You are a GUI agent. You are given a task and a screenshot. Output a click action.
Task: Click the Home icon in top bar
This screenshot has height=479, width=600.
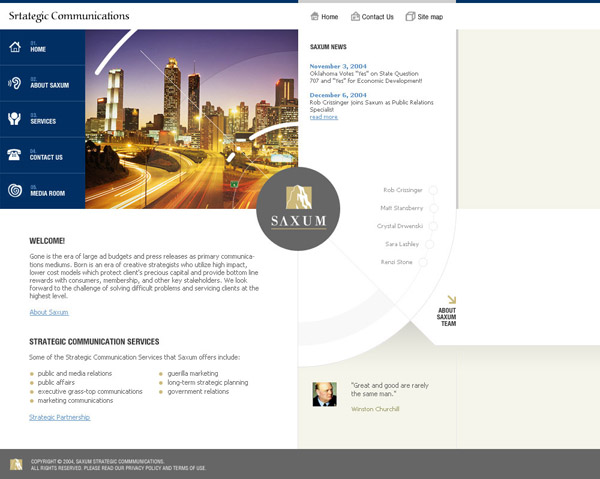pyautogui.click(x=315, y=17)
